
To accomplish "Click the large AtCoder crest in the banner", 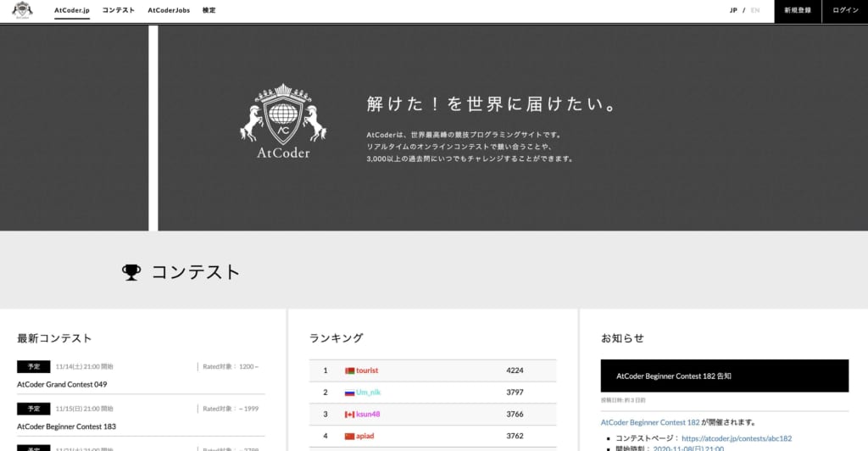I will (x=283, y=121).
